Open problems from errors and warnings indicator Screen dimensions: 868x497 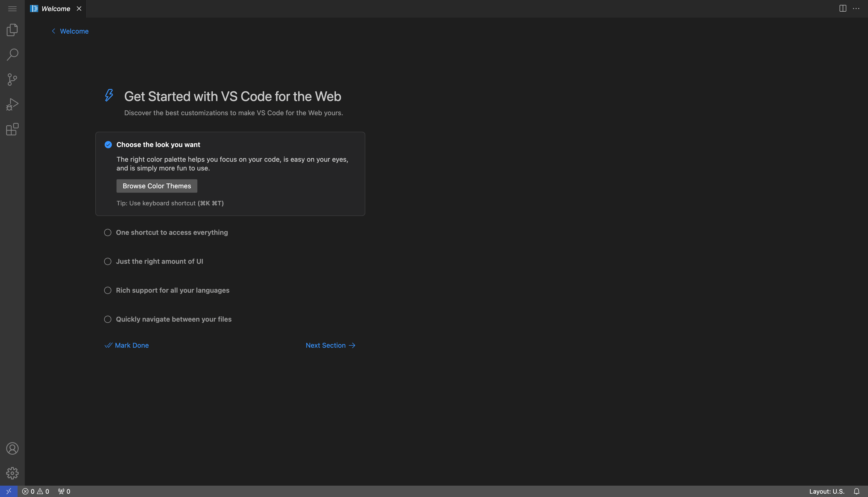(x=35, y=491)
